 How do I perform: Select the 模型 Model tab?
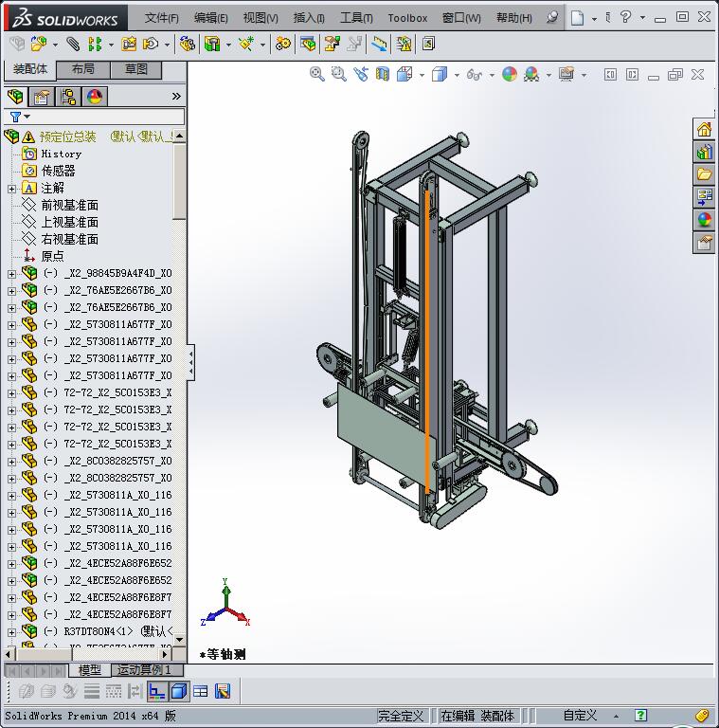(90, 669)
